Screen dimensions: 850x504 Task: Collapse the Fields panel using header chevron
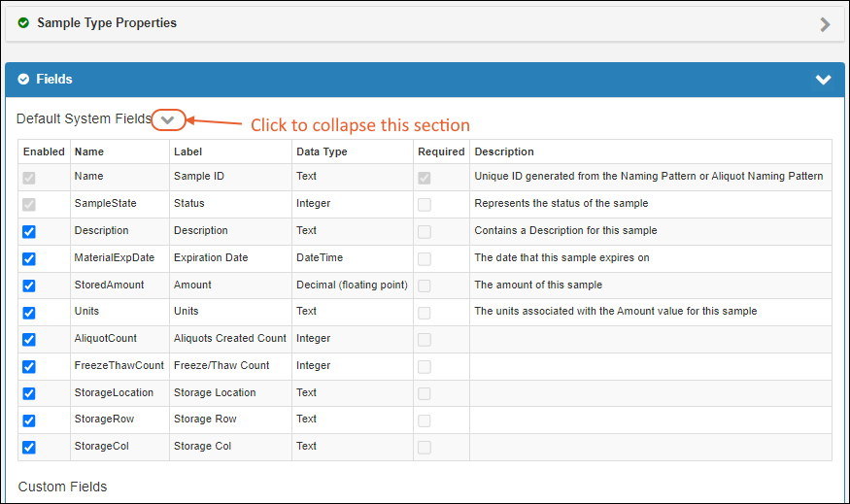click(823, 80)
